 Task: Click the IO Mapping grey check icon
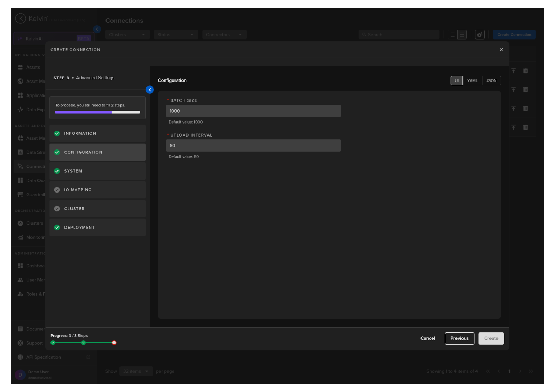pyautogui.click(x=57, y=190)
